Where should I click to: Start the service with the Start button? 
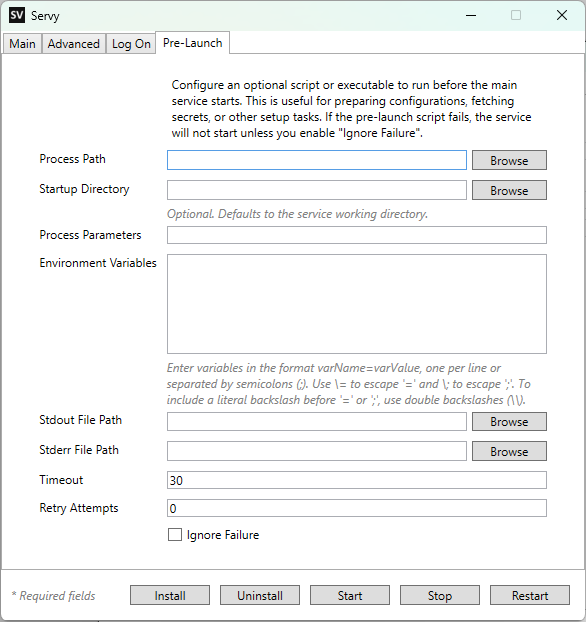(x=350, y=595)
